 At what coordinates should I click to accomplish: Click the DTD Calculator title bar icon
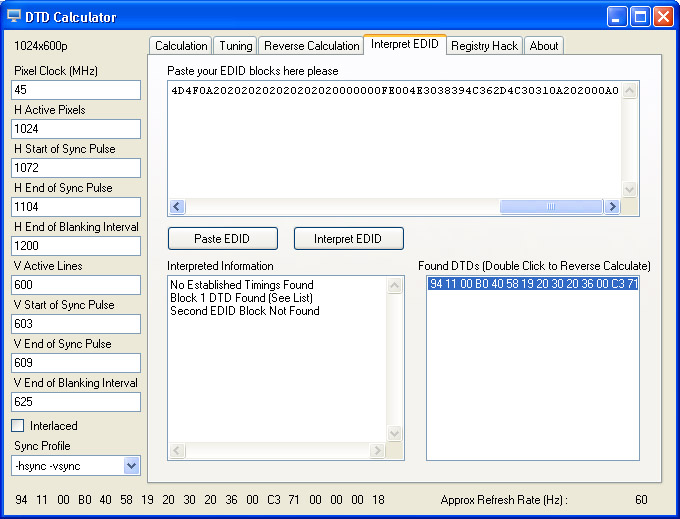[14, 16]
